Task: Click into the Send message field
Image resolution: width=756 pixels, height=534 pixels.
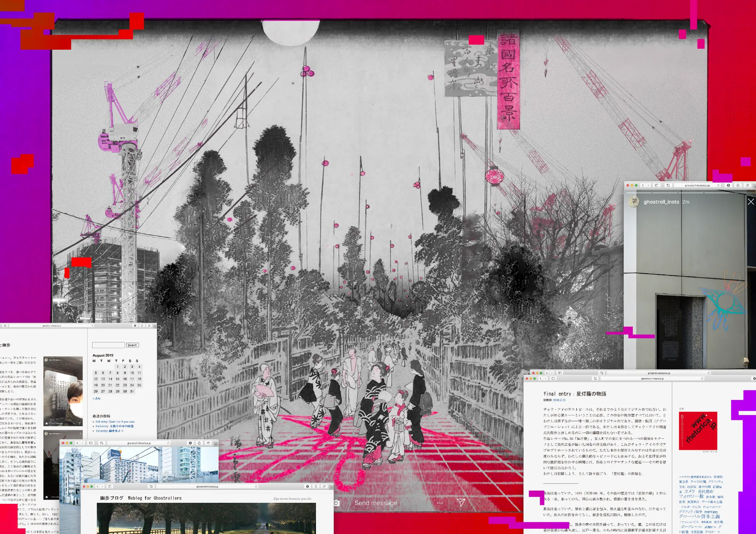Action: (376, 503)
